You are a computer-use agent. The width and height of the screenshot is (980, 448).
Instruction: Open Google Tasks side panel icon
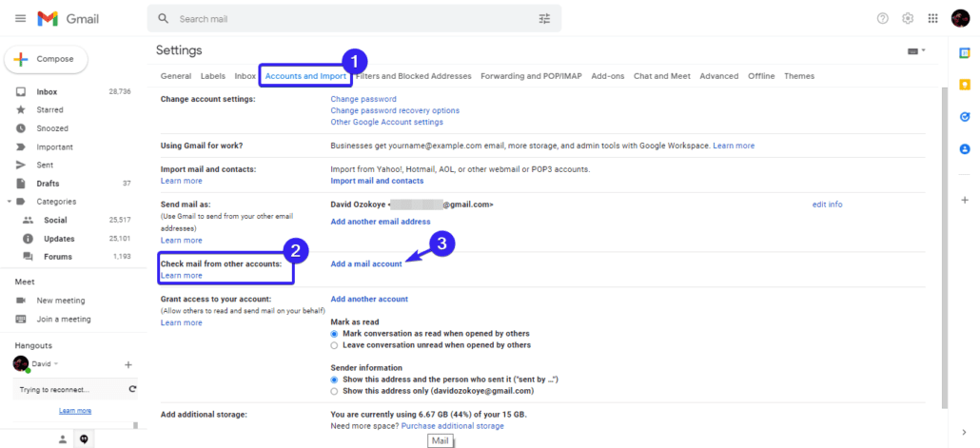965,117
